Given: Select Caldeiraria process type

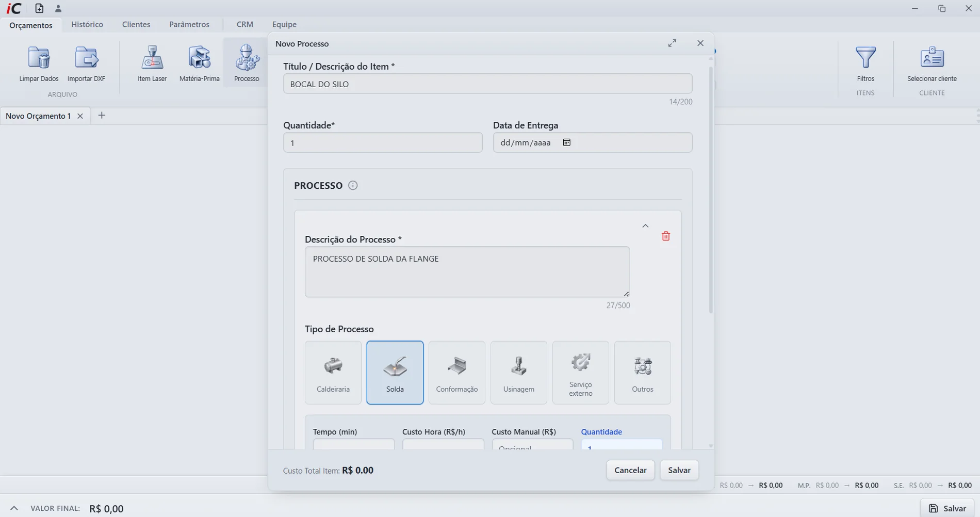Looking at the screenshot, I should click(x=333, y=373).
